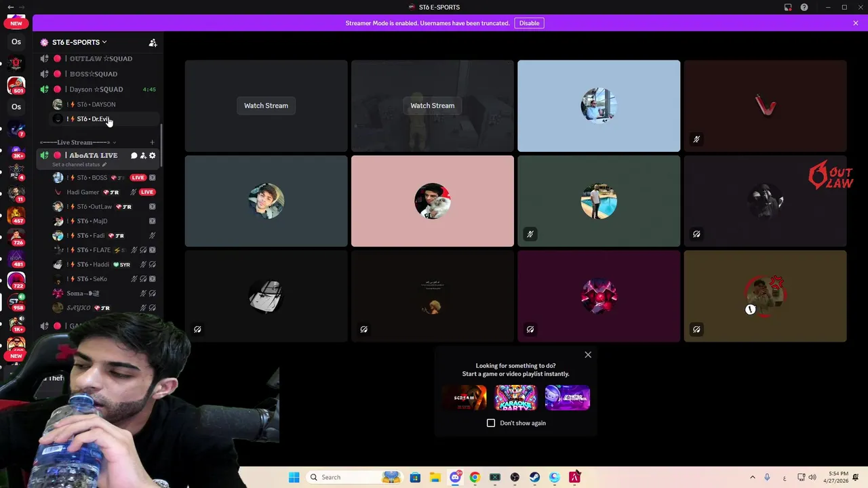This screenshot has height=488, width=868.
Task: Select the light blue participant video tile
Action: coord(599,106)
